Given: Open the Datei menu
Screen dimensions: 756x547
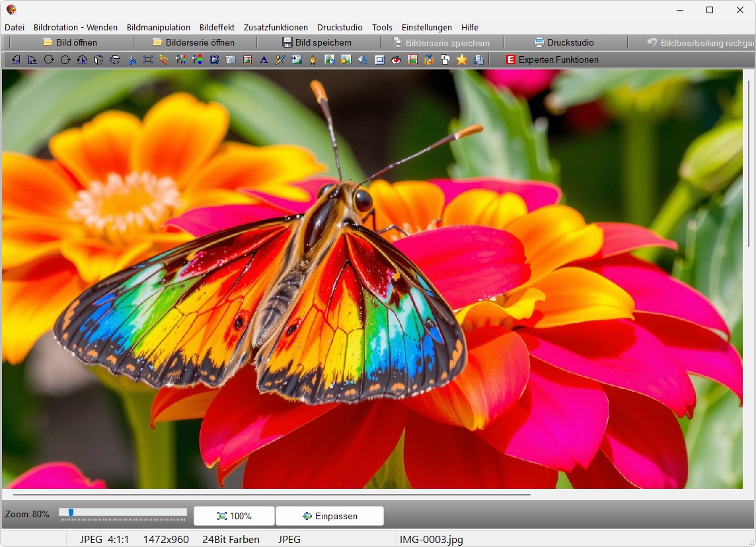Looking at the screenshot, I should [15, 27].
